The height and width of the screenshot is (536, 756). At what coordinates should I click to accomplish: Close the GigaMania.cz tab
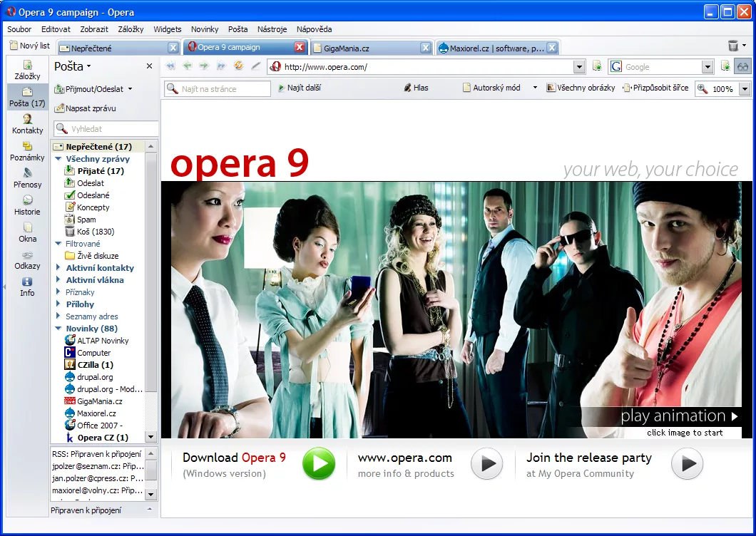tap(426, 47)
